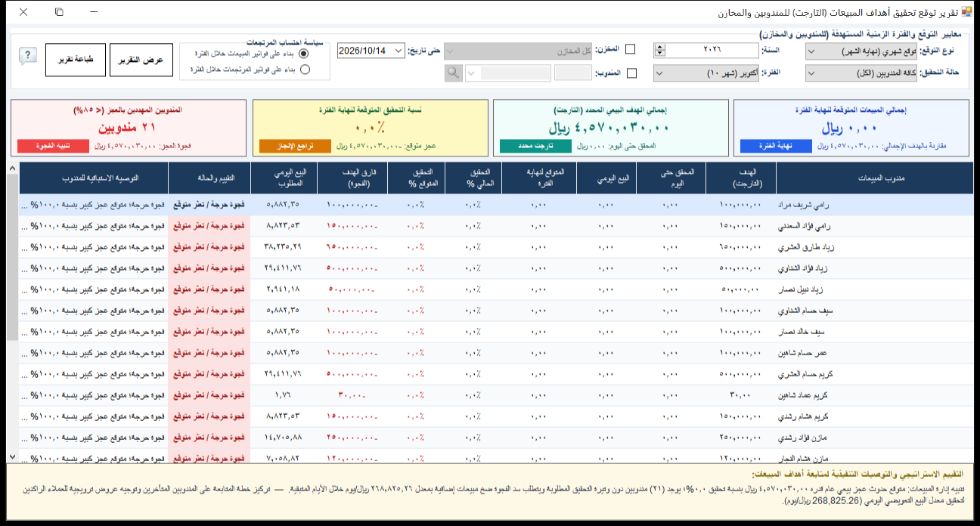Image resolution: width=980 pixels, height=526 pixels.
Task: Click daily required value ٢,٩٤١,١٨
Action: click(284, 289)
